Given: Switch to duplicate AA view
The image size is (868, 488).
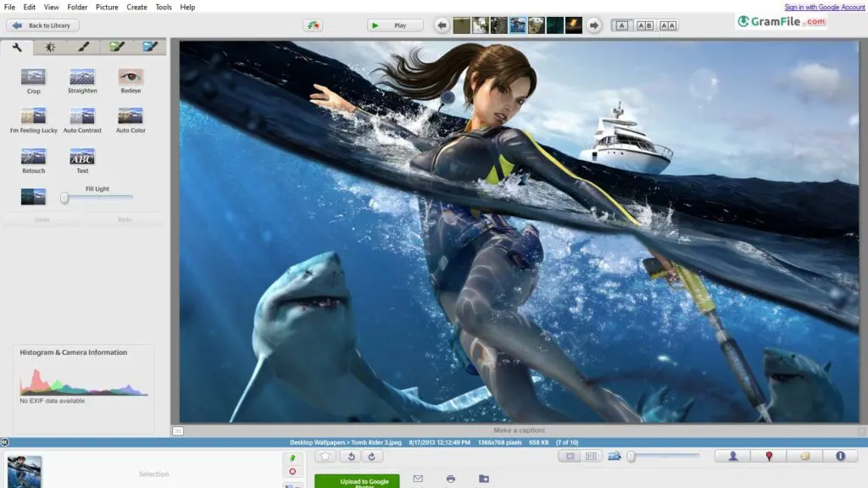Looking at the screenshot, I should pos(668,25).
